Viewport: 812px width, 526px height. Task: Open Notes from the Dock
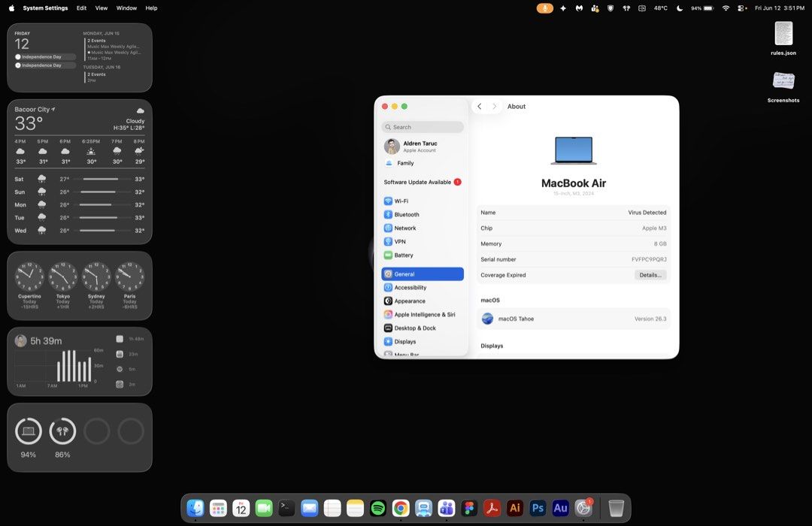pyautogui.click(x=355, y=509)
